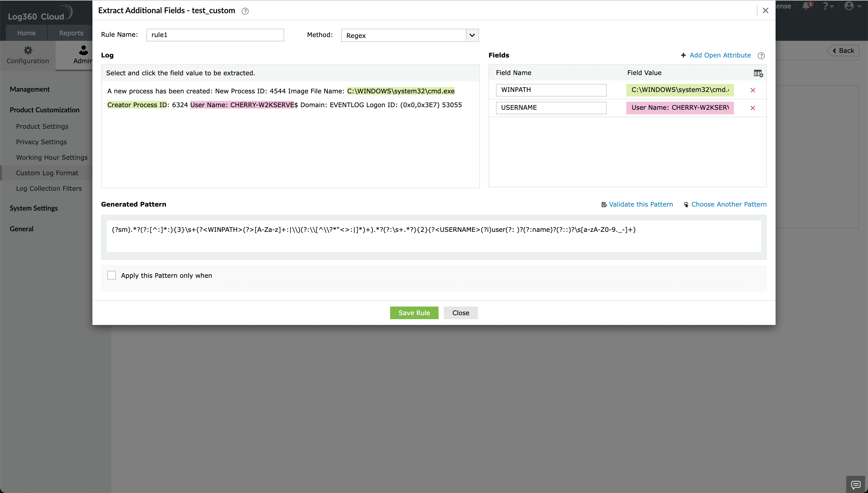868x493 pixels.
Task: Click inside the Rule Name input field
Action: coord(214,34)
